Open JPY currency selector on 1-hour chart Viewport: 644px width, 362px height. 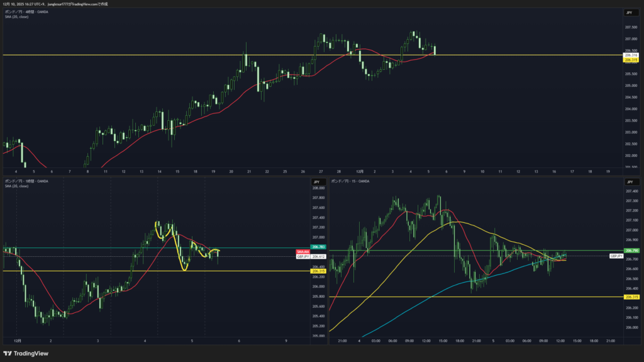click(x=317, y=182)
